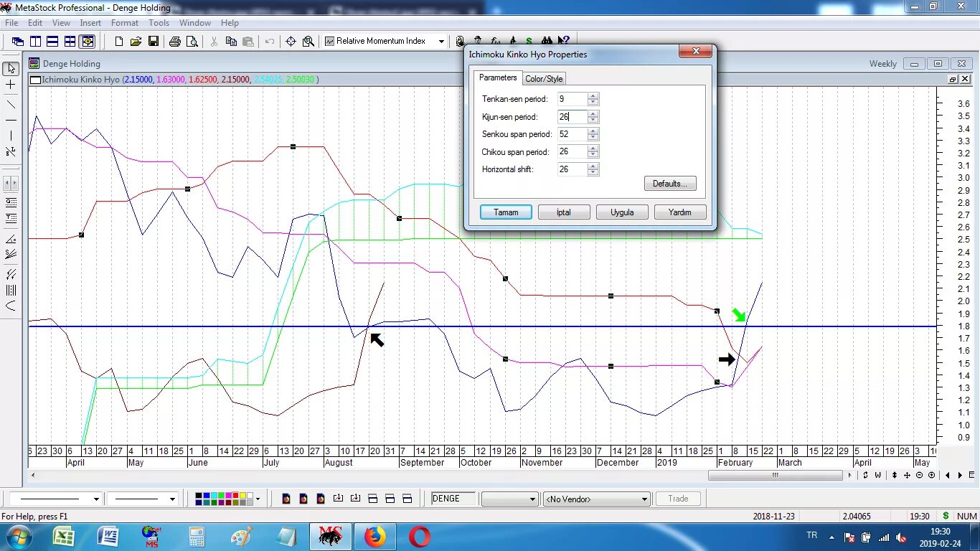Click the Tenkan-sen period input field
The width and height of the screenshot is (980, 551).
572,99
